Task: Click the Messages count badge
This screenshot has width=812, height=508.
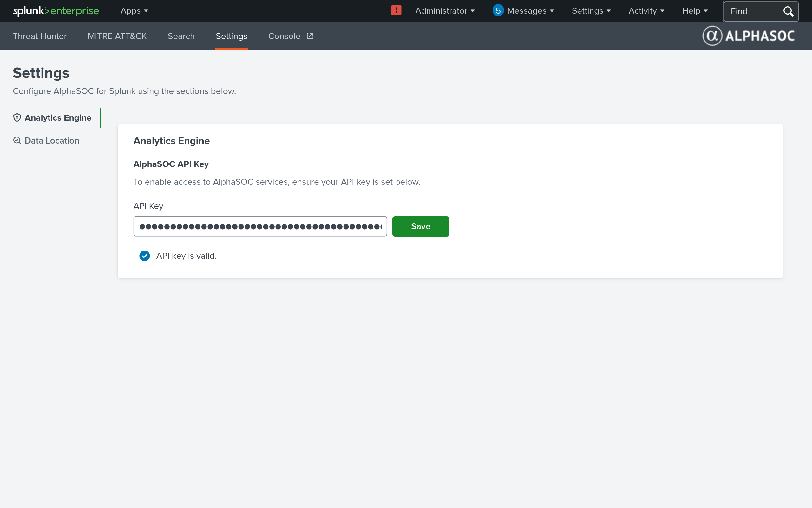Action: coord(498,10)
